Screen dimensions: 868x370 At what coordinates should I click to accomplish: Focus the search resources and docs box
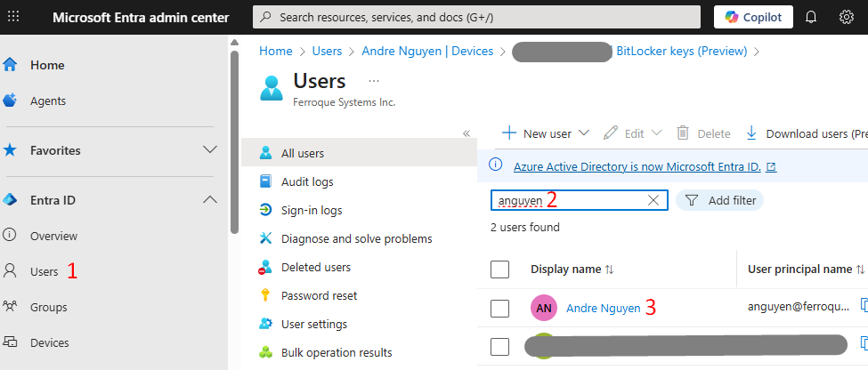[476, 17]
